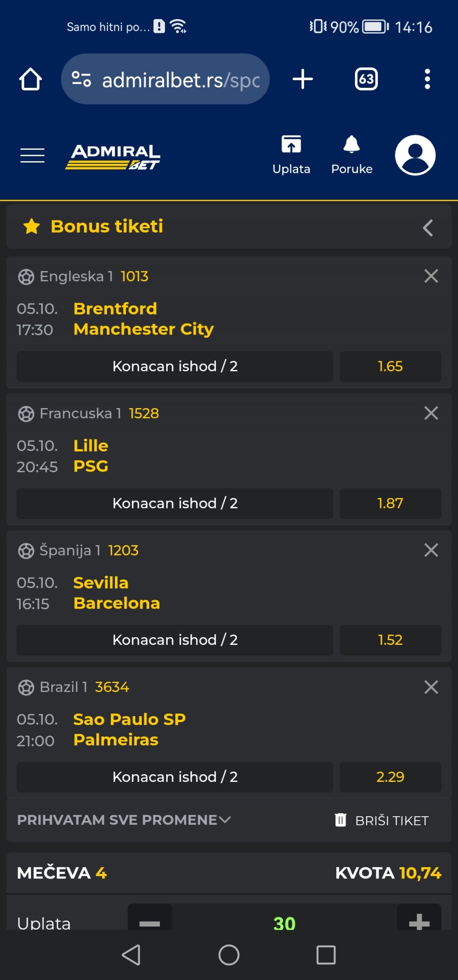Open the hamburger side menu

[32, 156]
